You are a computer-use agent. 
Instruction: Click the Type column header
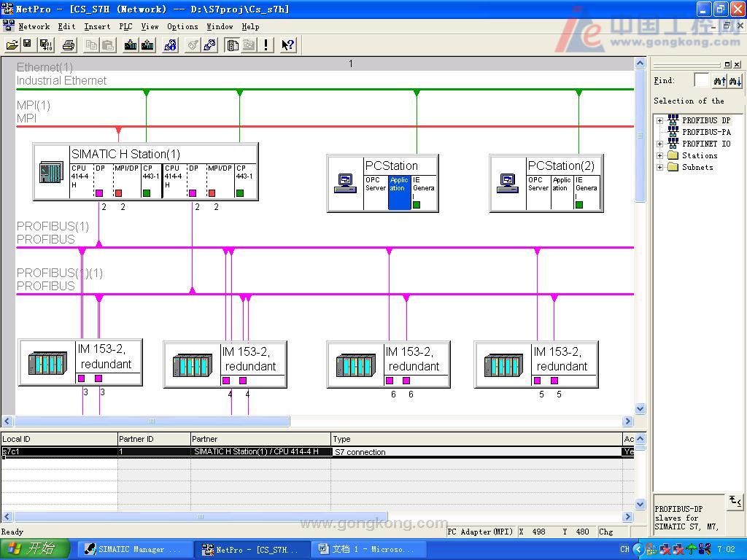(476, 439)
